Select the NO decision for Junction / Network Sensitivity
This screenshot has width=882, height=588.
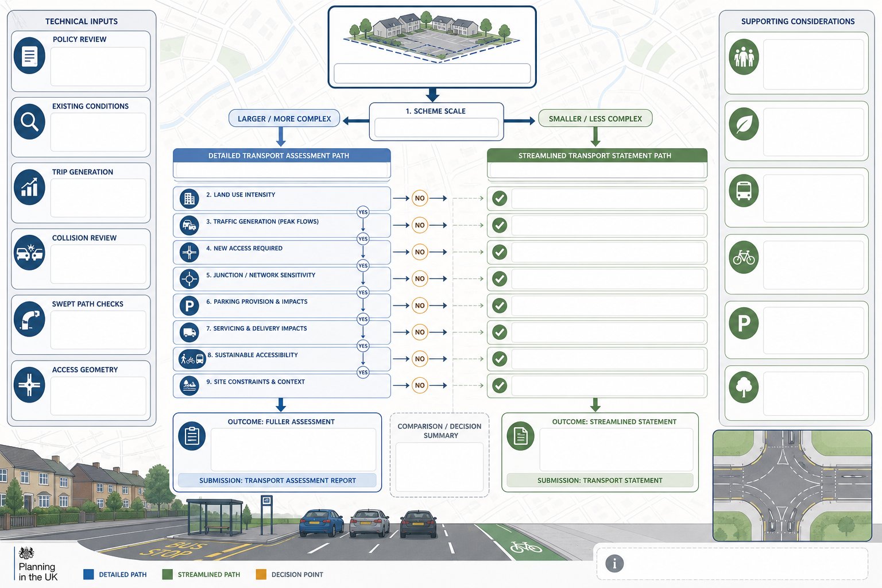420,278
